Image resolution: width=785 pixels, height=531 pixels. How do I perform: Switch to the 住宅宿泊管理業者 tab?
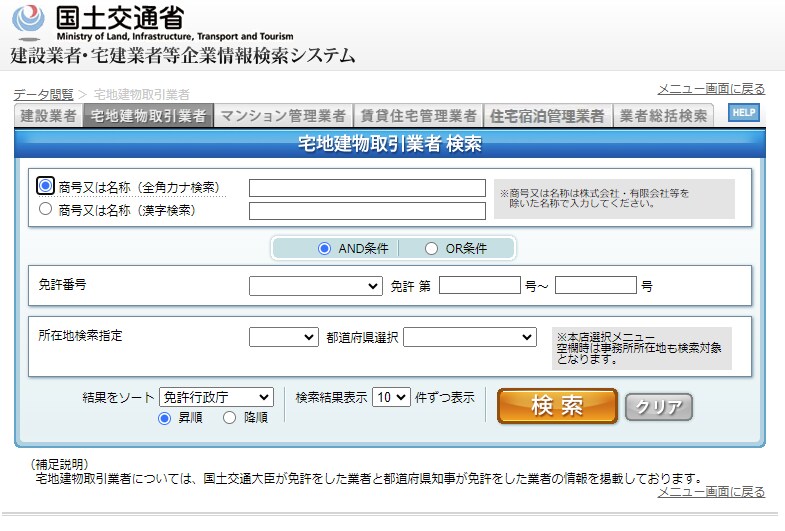click(x=547, y=116)
